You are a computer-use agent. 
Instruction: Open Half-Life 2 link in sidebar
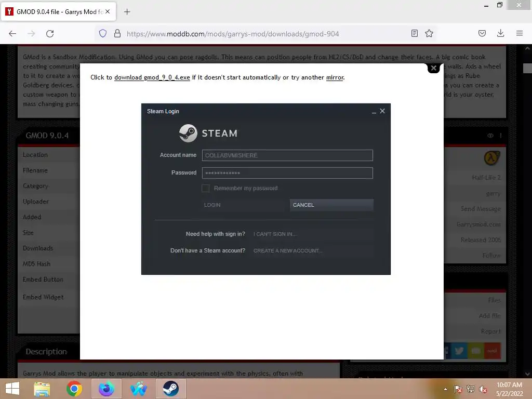[486, 178]
